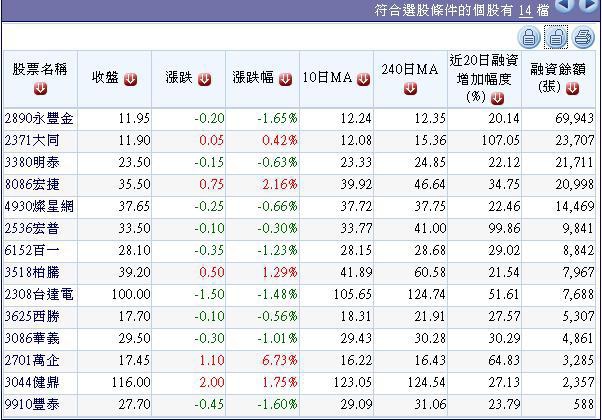Open stock 4930燦星網
The width and height of the screenshot is (602, 420).
pos(39,206)
